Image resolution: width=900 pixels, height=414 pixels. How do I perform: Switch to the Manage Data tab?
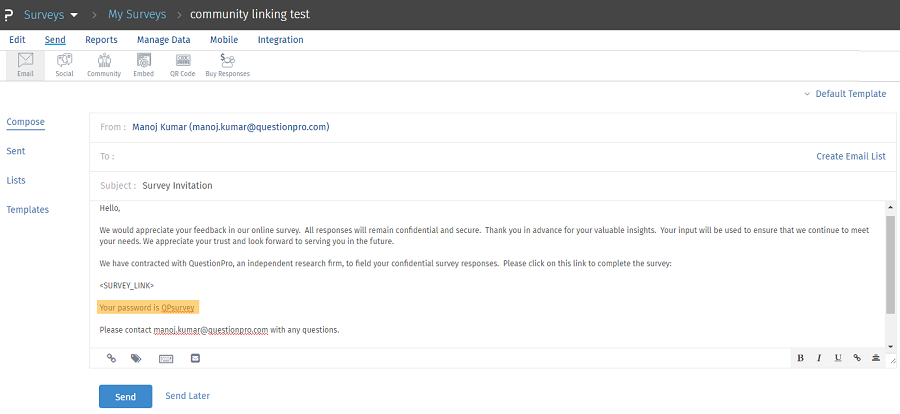pos(163,40)
